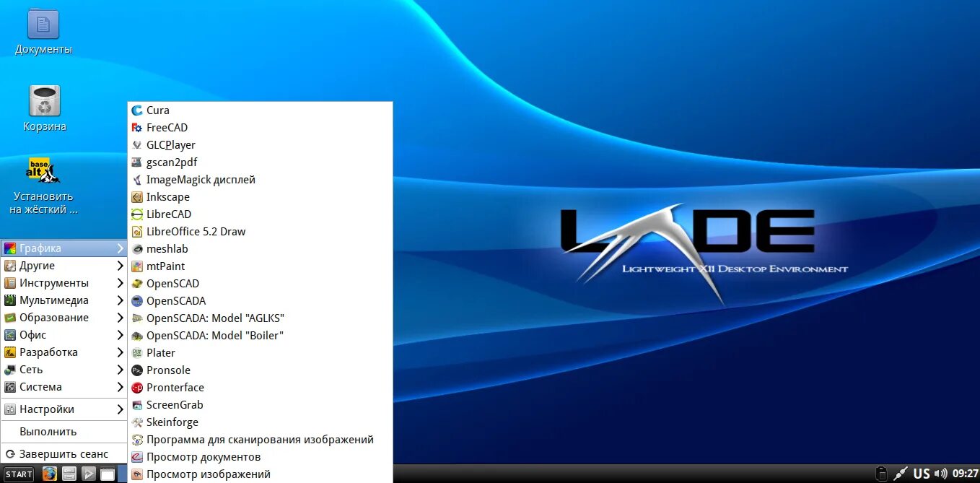The image size is (980, 483).
Task: Launch ScreenGrab
Action: click(260, 405)
